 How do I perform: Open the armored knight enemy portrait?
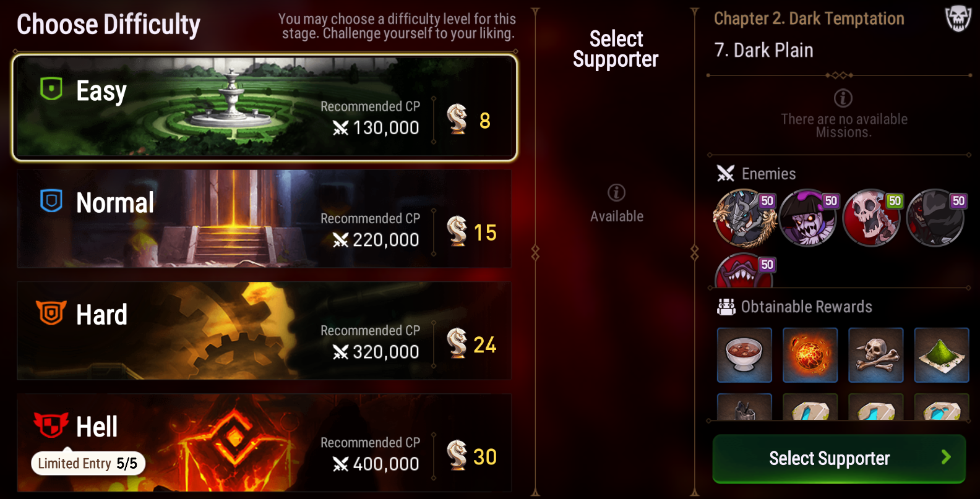coord(744,218)
